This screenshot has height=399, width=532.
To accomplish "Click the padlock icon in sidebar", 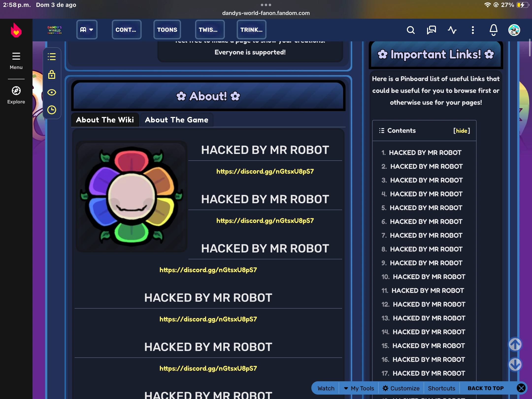I will (x=51, y=74).
